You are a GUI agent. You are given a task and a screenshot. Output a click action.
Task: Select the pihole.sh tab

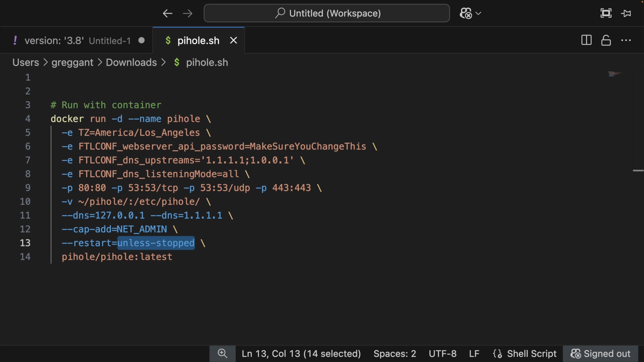tap(198, 41)
